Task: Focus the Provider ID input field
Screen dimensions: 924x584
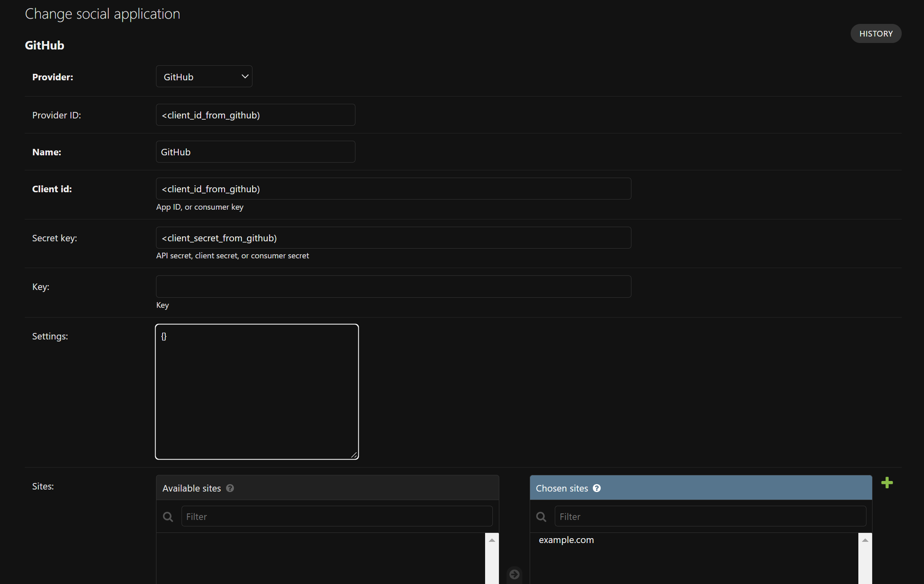Action: [255, 115]
